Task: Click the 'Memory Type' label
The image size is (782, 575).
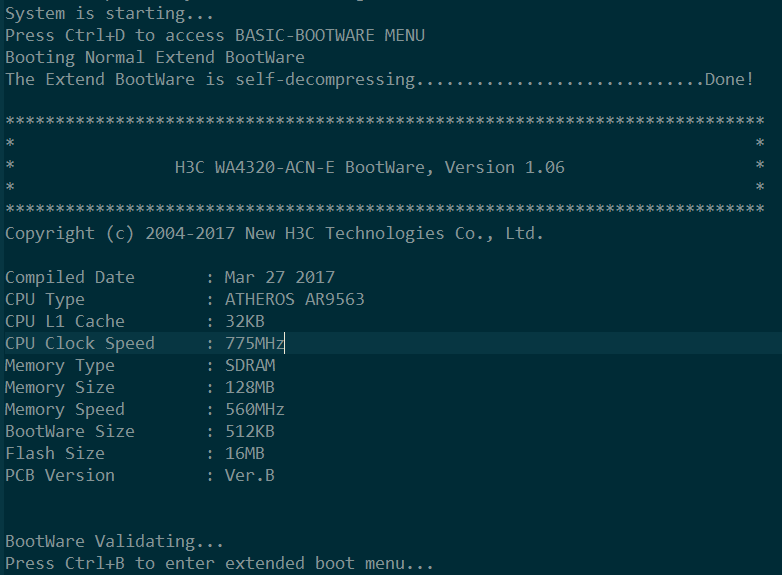Action: 60,365
